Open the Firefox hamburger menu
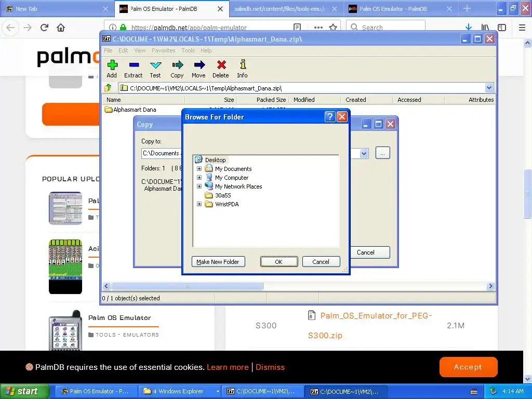Screen dimensions: 532x399 pos(522,28)
